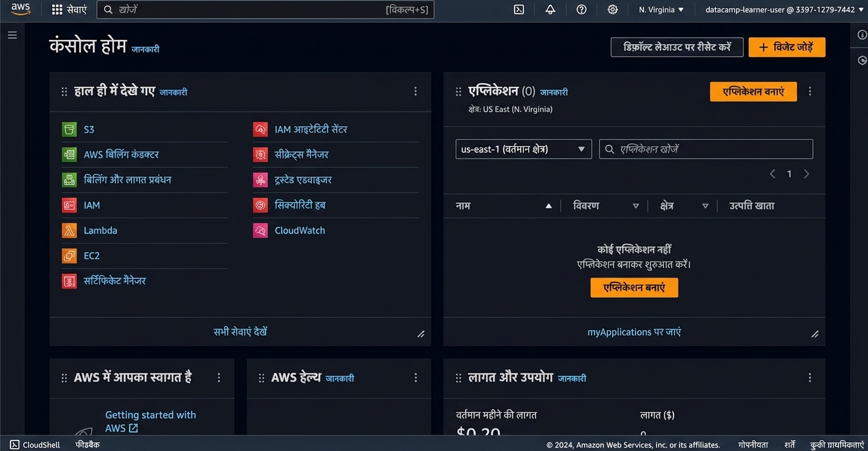Image resolution: width=868 pixels, height=451 pixels.
Task: Open the N. Virginia region dropdown
Action: 661,10
